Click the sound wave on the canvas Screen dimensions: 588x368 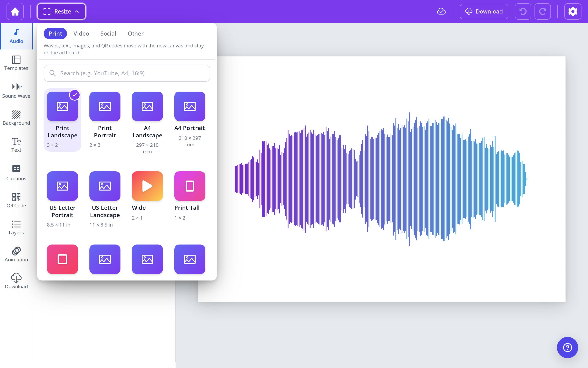pyautogui.click(x=381, y=179)
